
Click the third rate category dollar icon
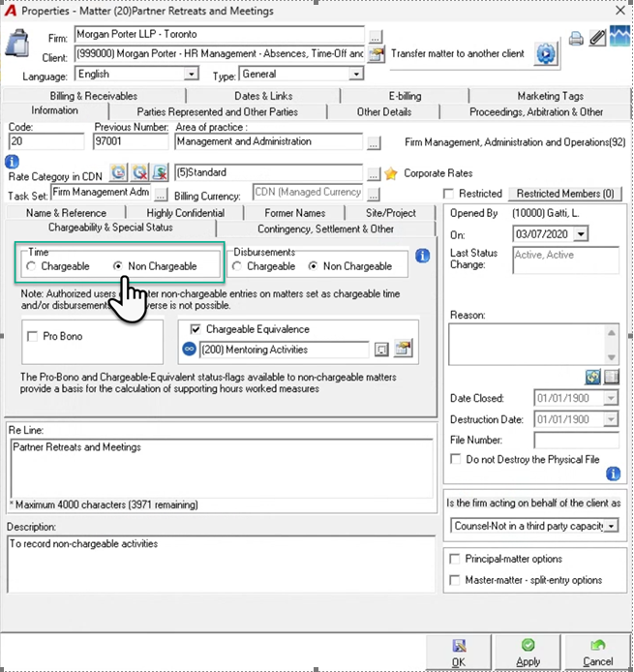(x=160, y=172)
